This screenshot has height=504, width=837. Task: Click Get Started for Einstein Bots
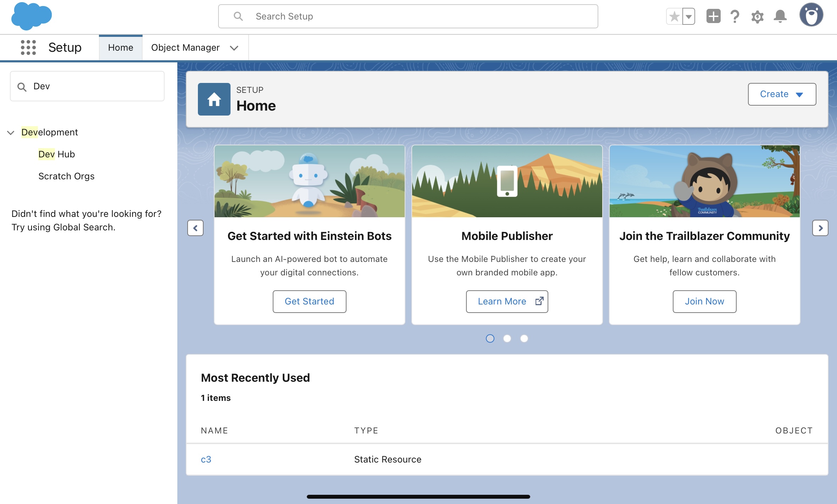pyautogui.click(x=309, y=301)
